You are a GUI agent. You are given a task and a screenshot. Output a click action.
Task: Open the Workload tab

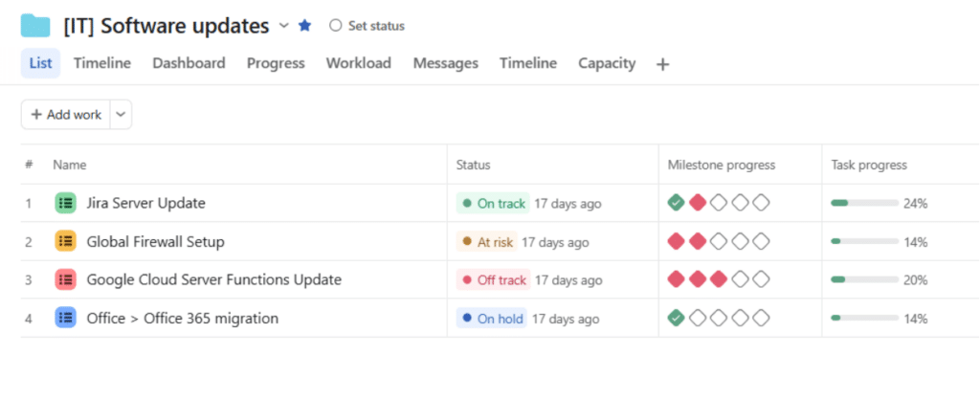click(x=359, y=63)
